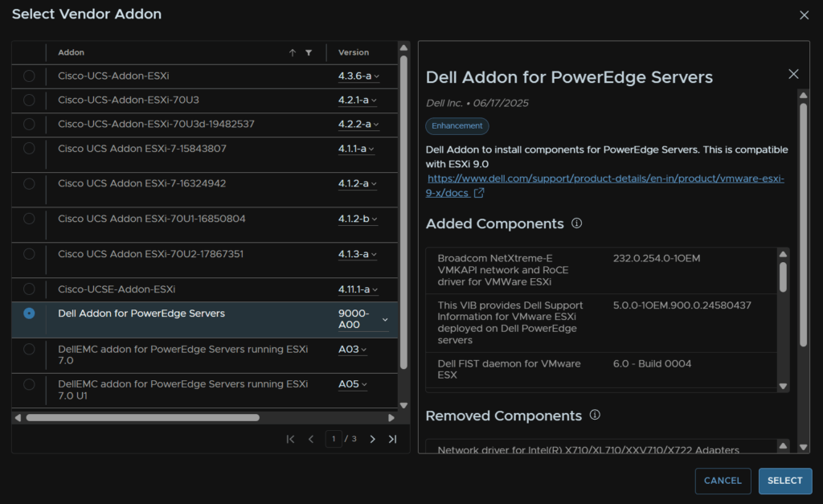This screenshot has height=504, width=823.
Task: Close the Dell Addon details panel
Action: click(793, 74)
